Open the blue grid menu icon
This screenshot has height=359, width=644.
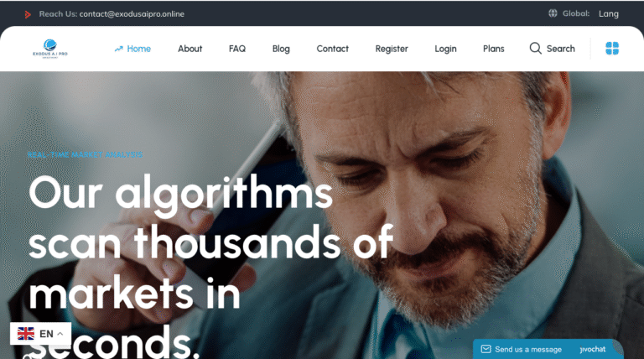click(x=612, y=49)
